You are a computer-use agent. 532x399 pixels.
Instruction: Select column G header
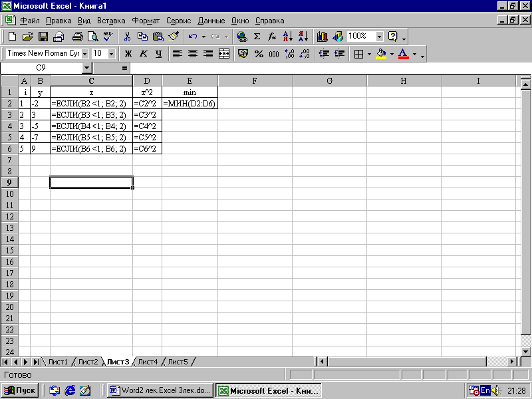coord(329,80)
